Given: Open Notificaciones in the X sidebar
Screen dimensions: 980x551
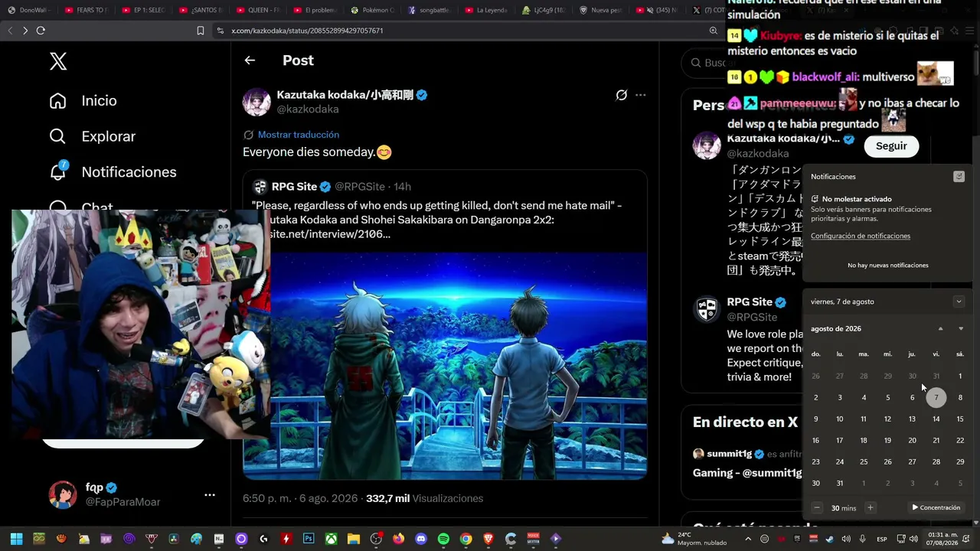Looking at the screenshot, I should pos(113,172).
